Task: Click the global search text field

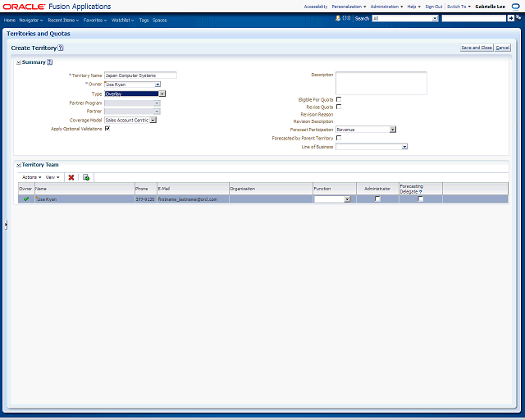Action: point(474,18)
